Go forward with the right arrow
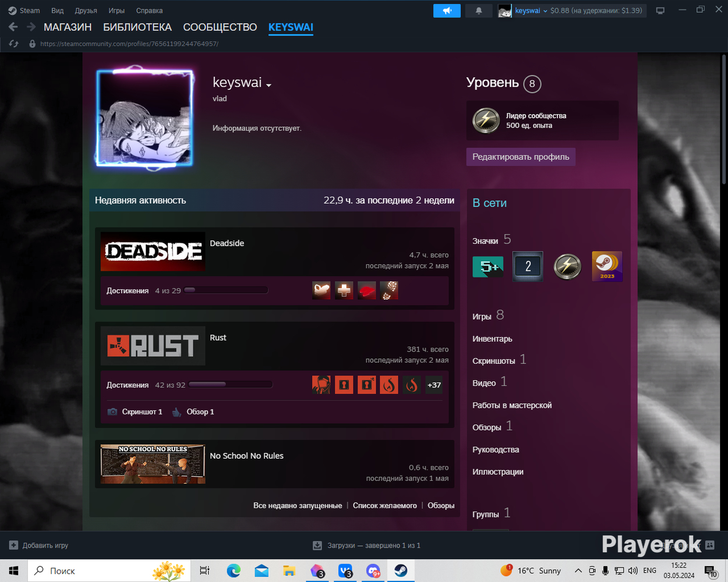This screenshot has height=582, width=728. (31, 27)
